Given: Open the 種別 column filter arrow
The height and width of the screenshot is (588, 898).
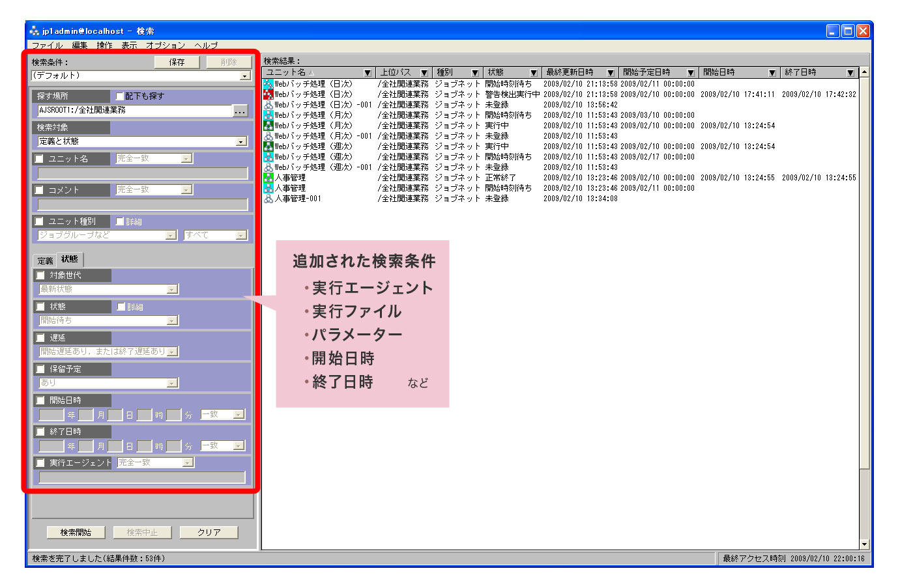Looking at the screenshot, I should (x=475, y=72).
